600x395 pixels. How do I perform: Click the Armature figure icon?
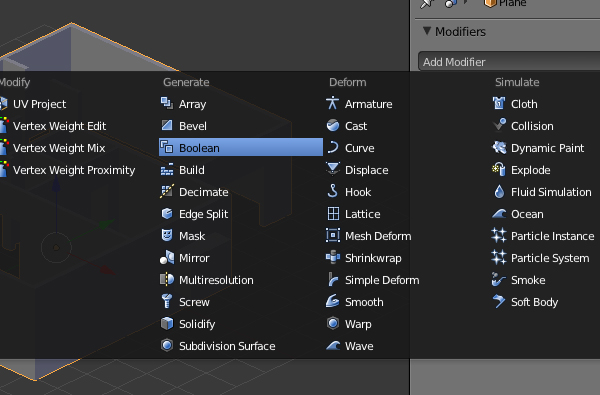333,103
